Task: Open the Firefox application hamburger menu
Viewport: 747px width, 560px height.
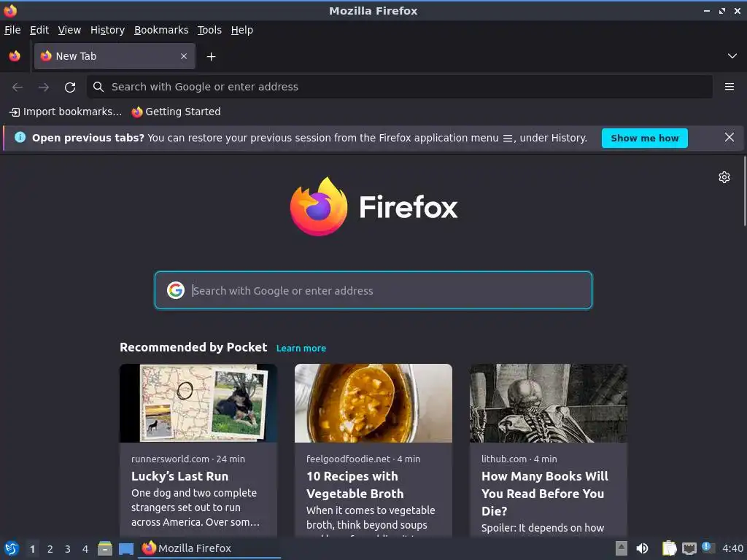Action: pyautogui.click(x=729, y=87)
